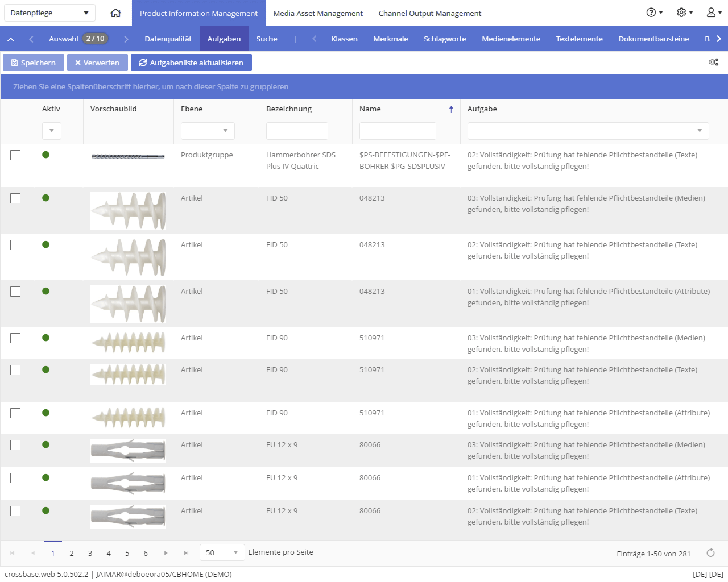Jump to next page arrow in pagination
Viewport: 728px width, 582px height.
click(166, 553)
